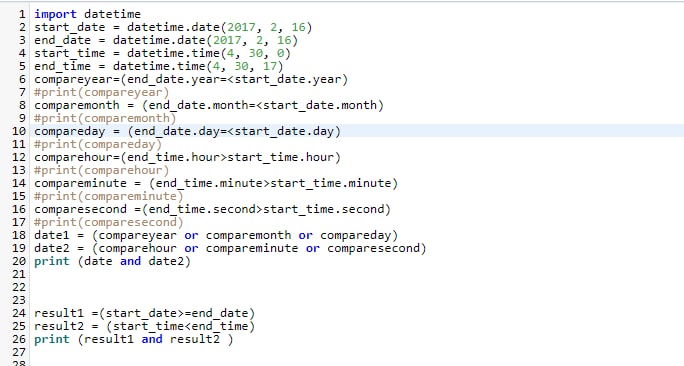Click the 'end_time = datetime.time(4, 30, 17)' line
Screen dimensions: 684x366
click(x=159, y=66)
